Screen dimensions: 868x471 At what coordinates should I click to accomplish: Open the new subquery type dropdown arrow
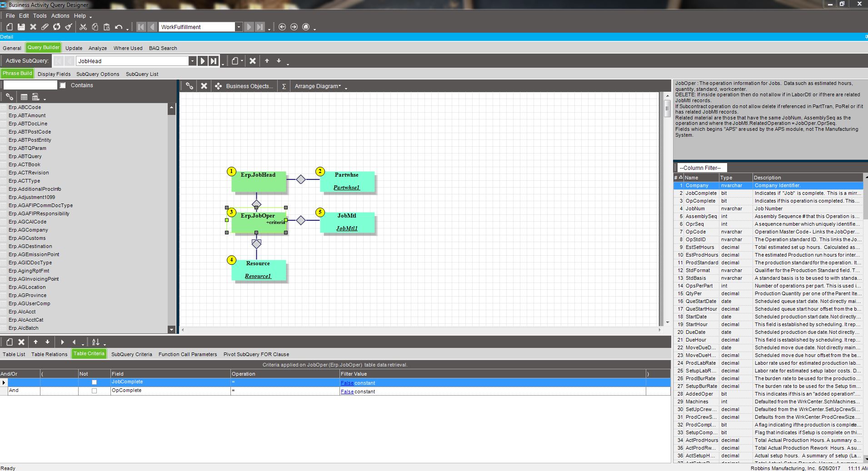tap(242, 60)
